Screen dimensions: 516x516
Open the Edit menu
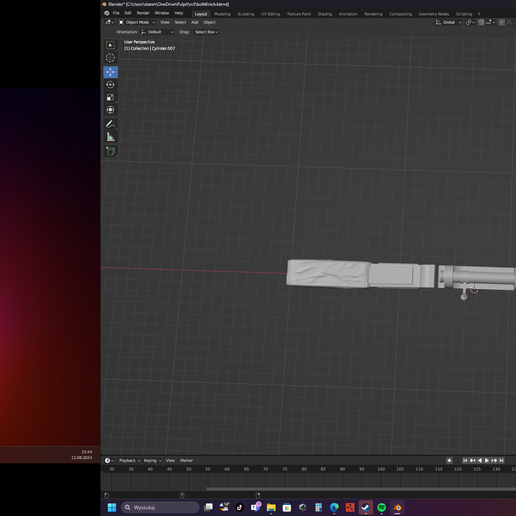[x=128, y=13]
